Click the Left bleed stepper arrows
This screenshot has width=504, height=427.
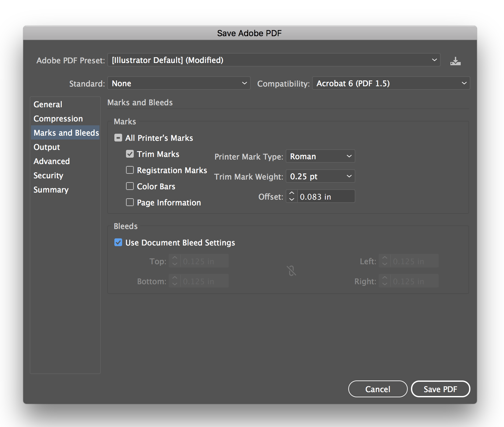tap(385, 261)
